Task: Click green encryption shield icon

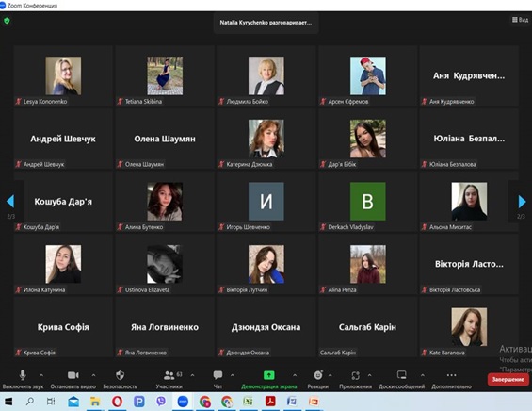Action: point(7,21)
